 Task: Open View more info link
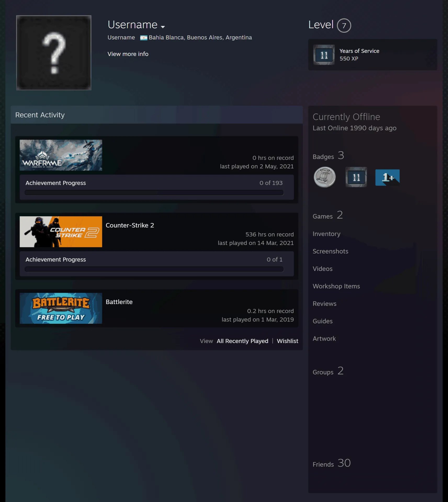point(128,54)
